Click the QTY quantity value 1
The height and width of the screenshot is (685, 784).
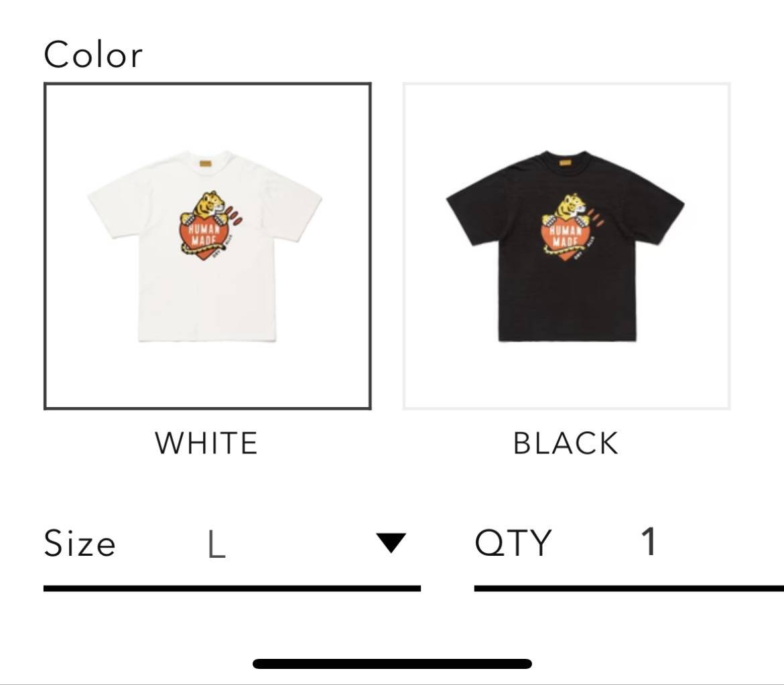point(649,541)
